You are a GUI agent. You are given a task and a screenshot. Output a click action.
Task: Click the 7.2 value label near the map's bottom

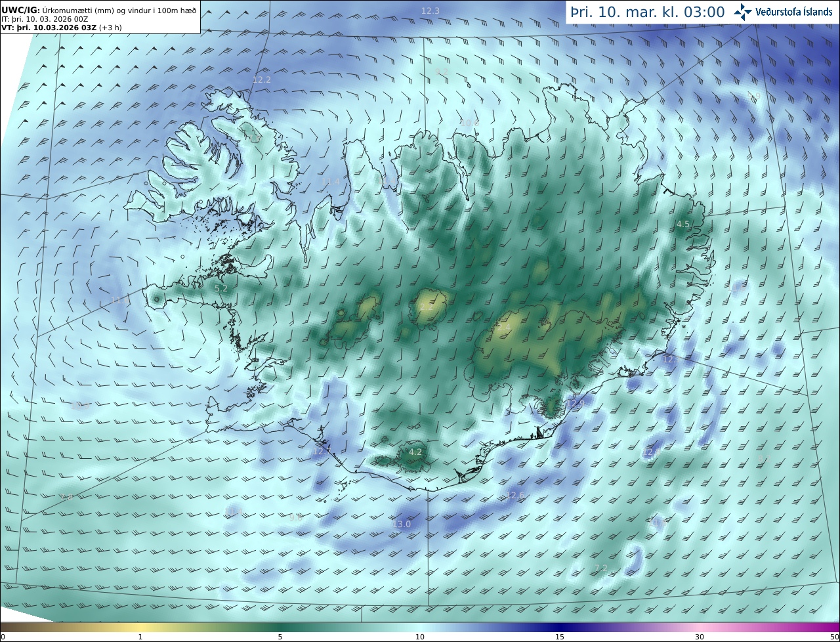(600, 568)
